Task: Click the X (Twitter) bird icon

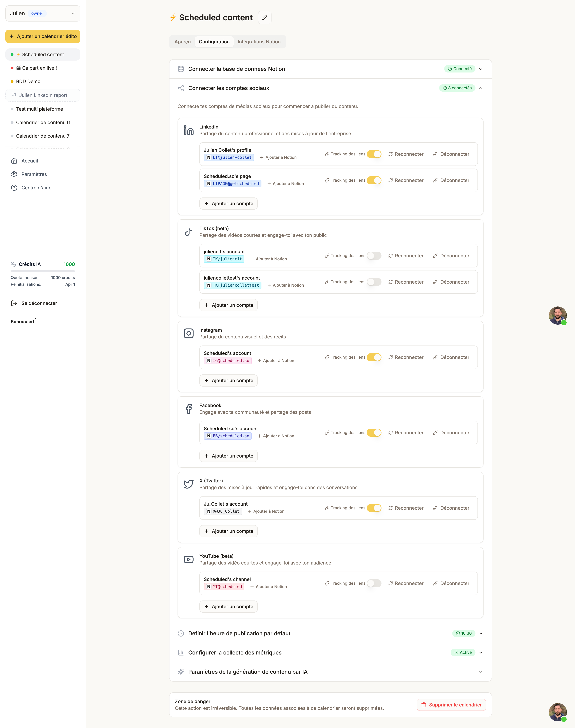Action: 188,484
